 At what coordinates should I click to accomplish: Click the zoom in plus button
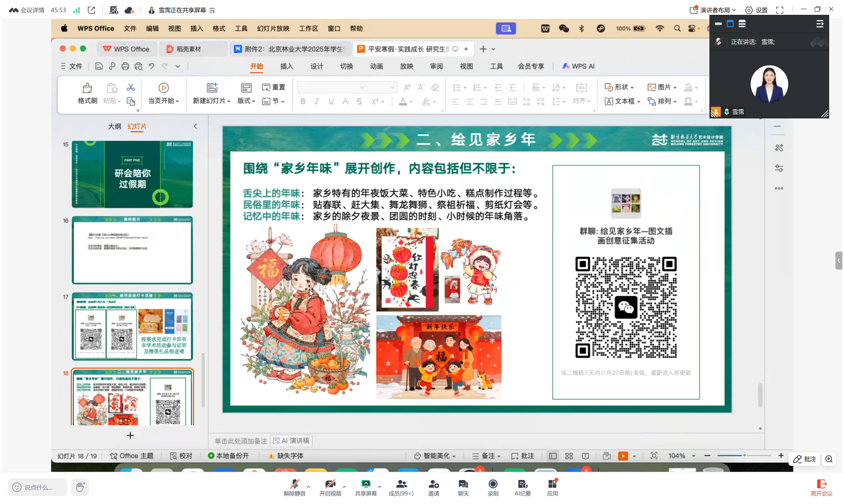[x=782, y=456]
